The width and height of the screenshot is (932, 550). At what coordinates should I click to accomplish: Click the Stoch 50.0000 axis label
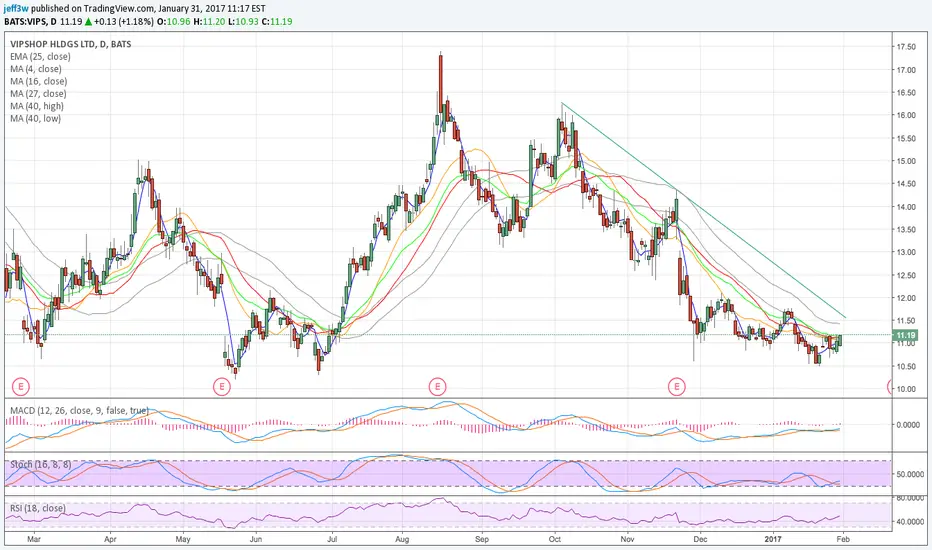[909, 474]
